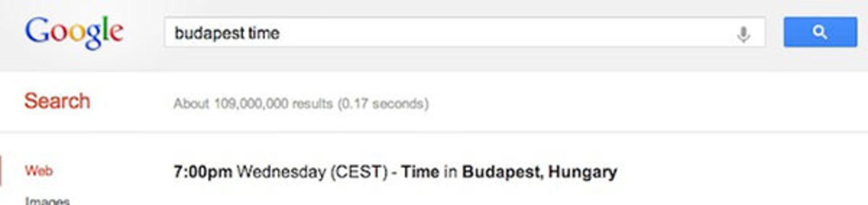Click the "(CEST)" timezone label
This screenshot has width=868, height=205.
tap(359, 172)
